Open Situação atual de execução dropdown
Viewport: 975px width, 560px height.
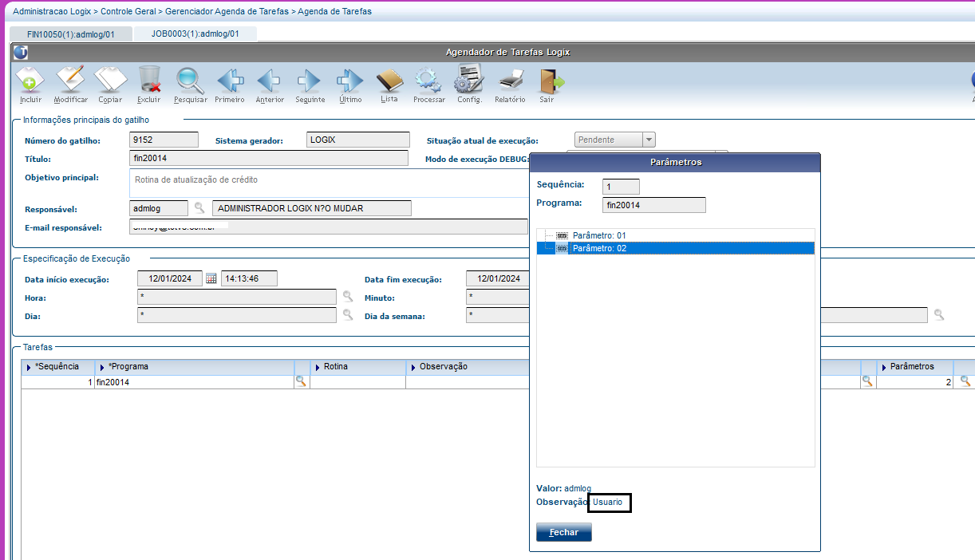click(649, 140)
